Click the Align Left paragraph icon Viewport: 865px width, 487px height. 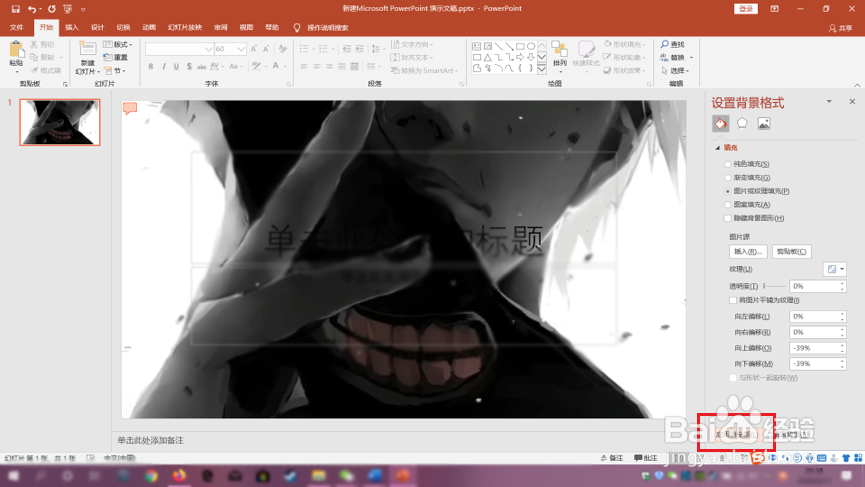(x=304, y=66)
